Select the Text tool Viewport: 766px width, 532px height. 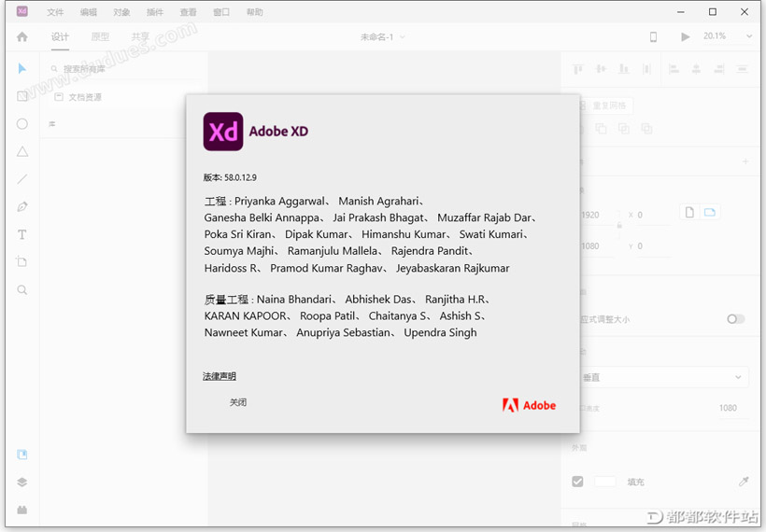22,234
